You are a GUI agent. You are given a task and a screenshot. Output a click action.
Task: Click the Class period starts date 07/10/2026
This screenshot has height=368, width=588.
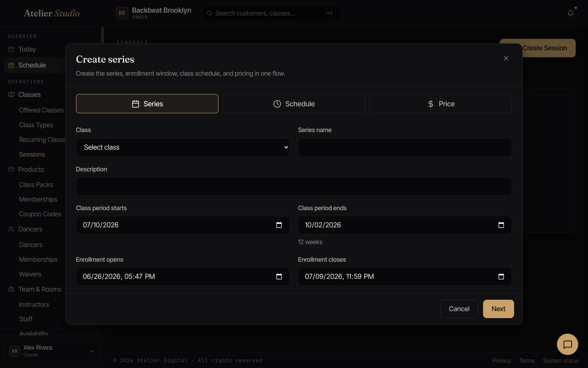[101, 225]
